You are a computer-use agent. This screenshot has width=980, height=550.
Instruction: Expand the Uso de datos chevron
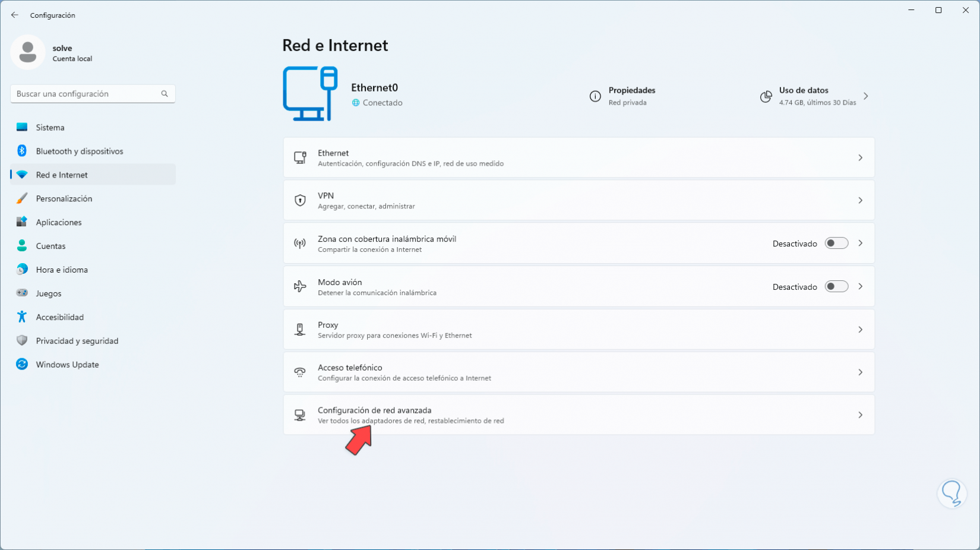tap(866, 96)
